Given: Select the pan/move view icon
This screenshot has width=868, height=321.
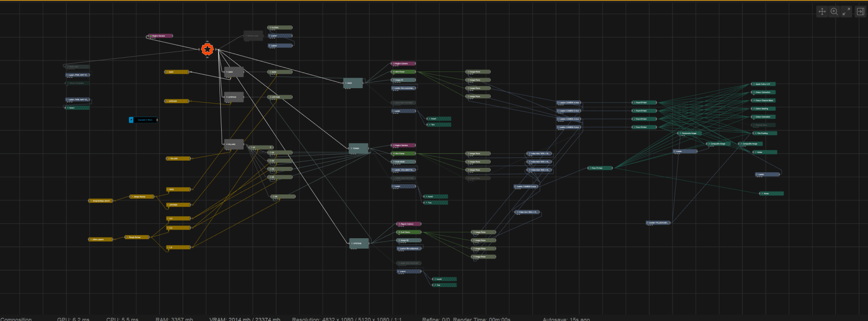Looking at the screenshot, I should (822, 12).
